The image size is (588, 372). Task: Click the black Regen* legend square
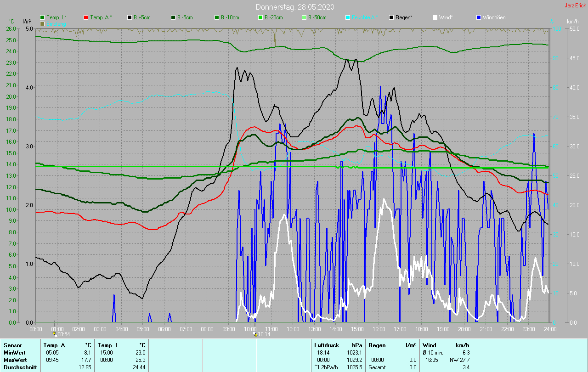(x=391, y=17)
